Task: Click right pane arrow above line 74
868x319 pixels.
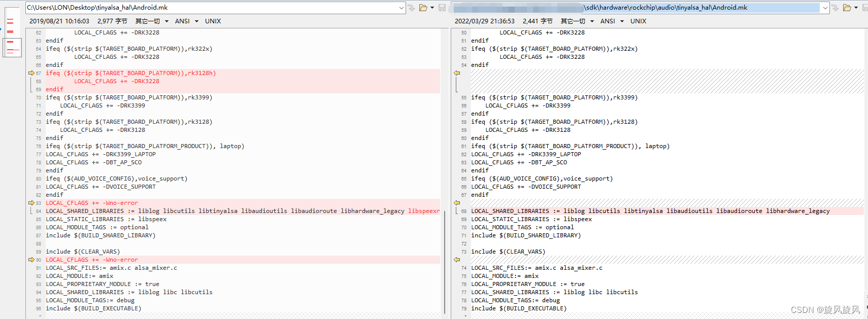Action: click(x=457, y=260)
